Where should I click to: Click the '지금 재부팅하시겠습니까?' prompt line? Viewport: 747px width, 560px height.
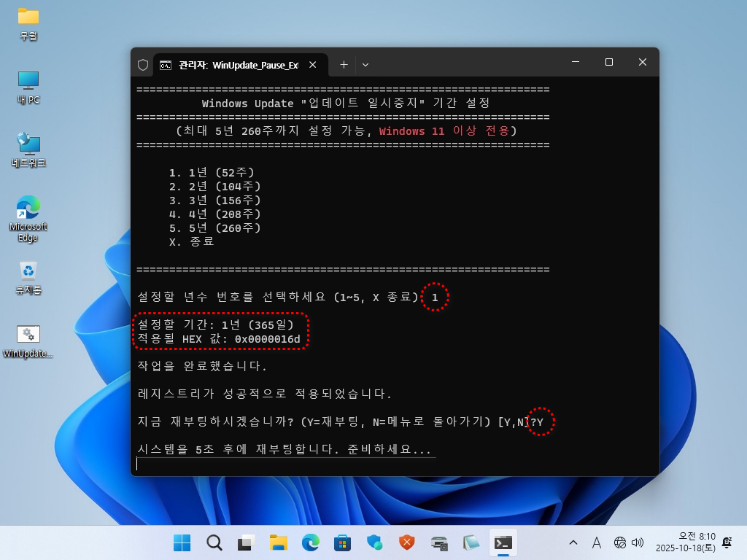click(x=340, y=422)
